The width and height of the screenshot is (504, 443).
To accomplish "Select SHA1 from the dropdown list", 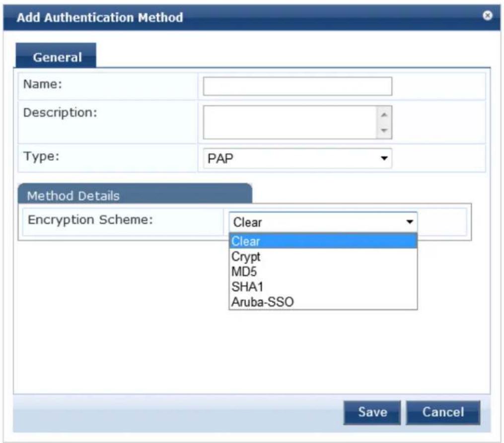I will pyautogui.click(x=323, y=287).
